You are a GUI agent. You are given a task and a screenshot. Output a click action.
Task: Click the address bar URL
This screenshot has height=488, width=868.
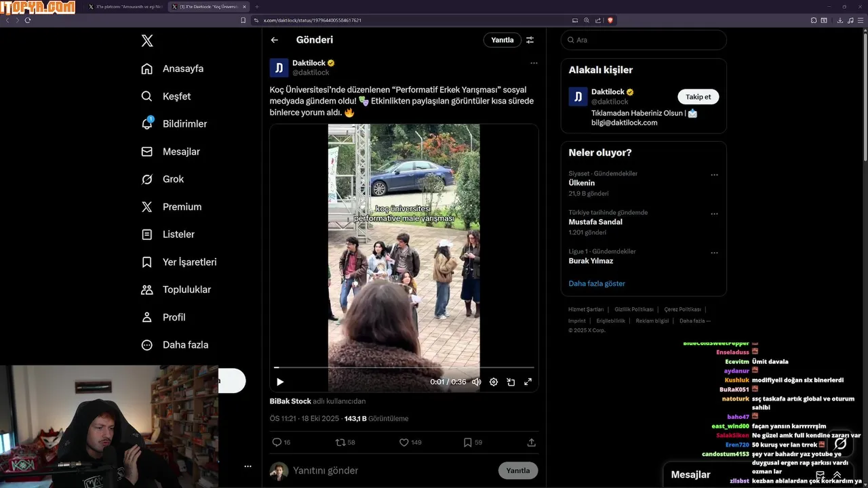pos(313,20)
